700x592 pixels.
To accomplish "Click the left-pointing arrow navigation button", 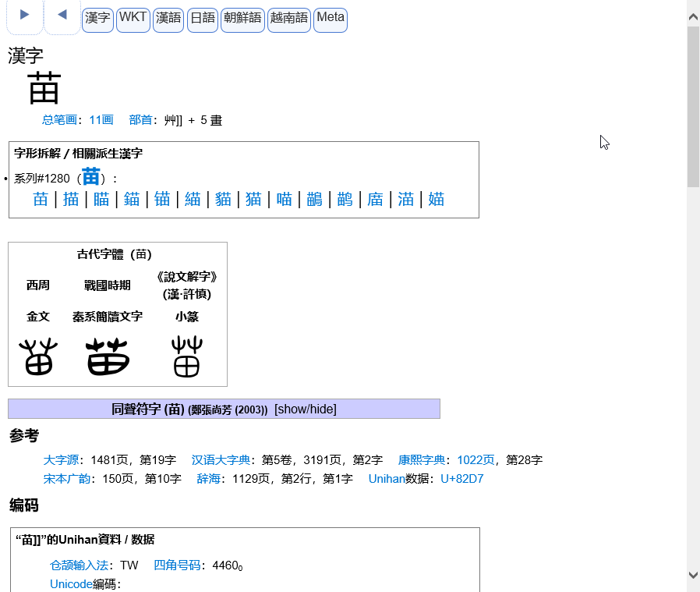I will (x=62, y=16).
